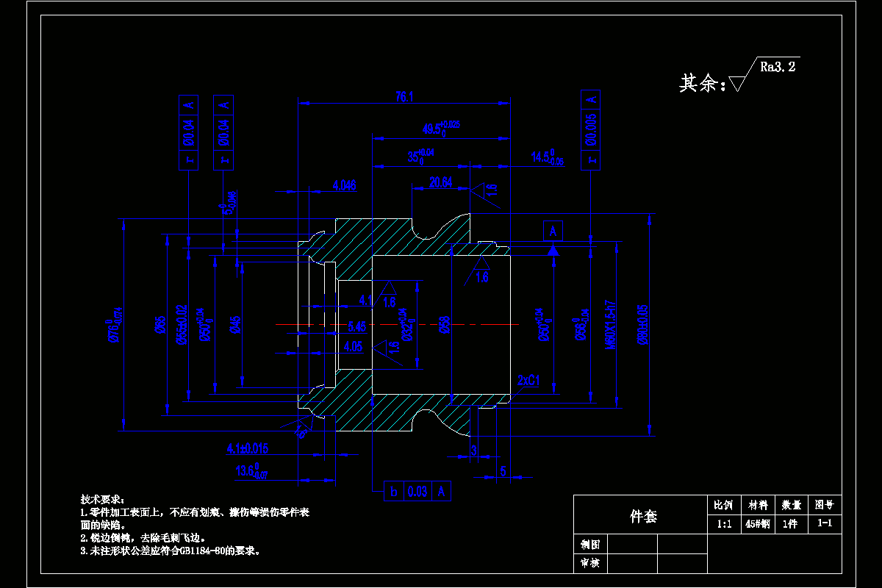The image size is (882, 588).
Task: Click the dimension 3 near bottom groove
Action: (474, 449)
